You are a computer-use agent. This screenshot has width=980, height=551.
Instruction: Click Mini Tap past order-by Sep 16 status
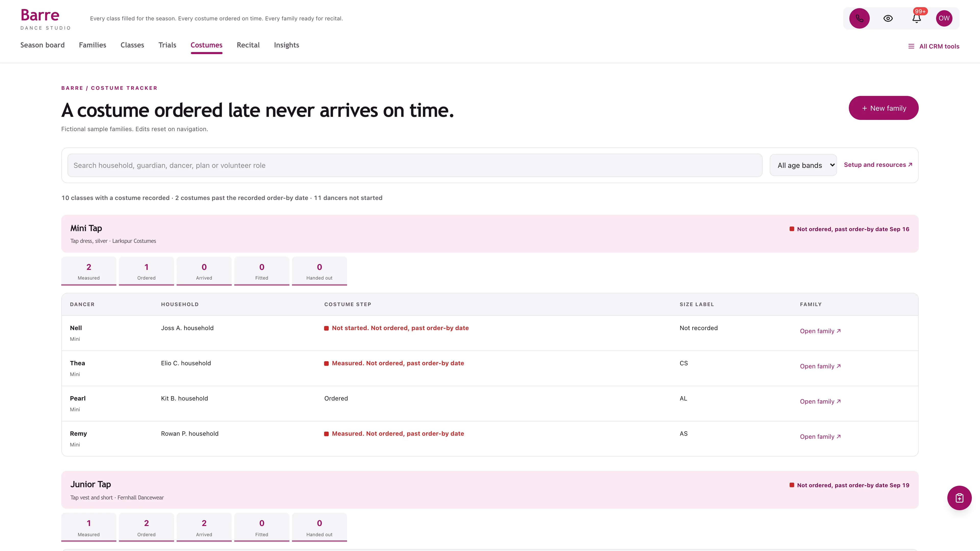tap(849, 229)
